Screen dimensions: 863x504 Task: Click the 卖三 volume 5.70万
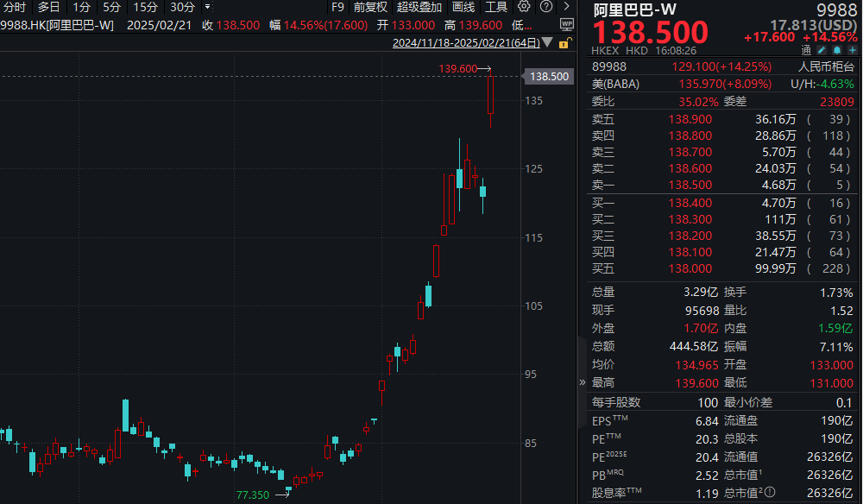778,153
